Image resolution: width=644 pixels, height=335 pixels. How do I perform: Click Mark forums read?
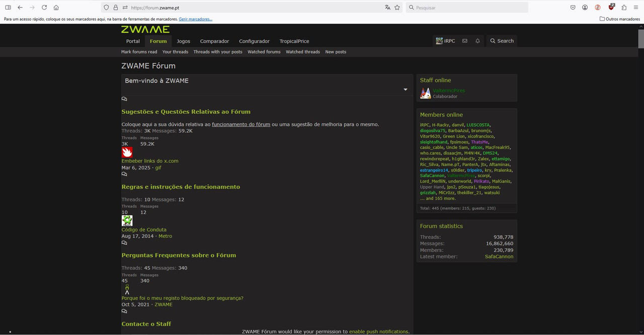coord(139,52)
